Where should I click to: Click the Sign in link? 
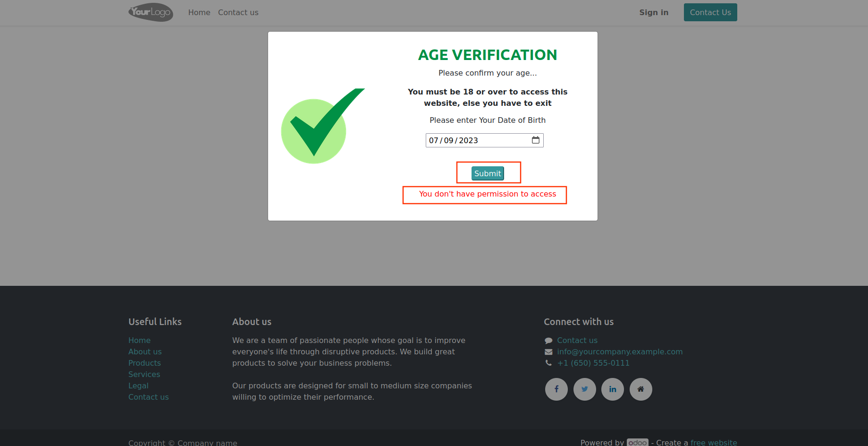coord(654,12)
